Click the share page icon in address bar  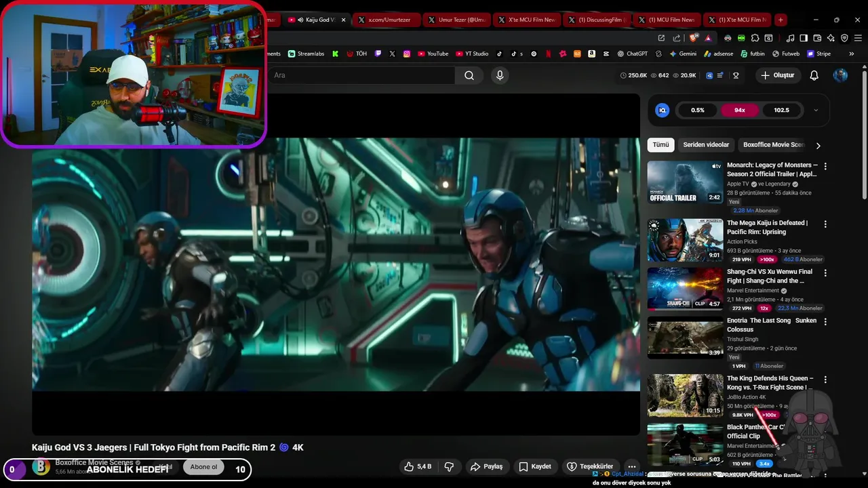(677, 38)
